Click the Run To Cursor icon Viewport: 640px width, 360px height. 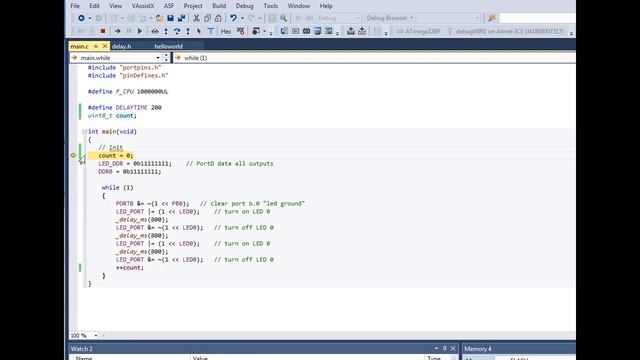click(199, 31)
